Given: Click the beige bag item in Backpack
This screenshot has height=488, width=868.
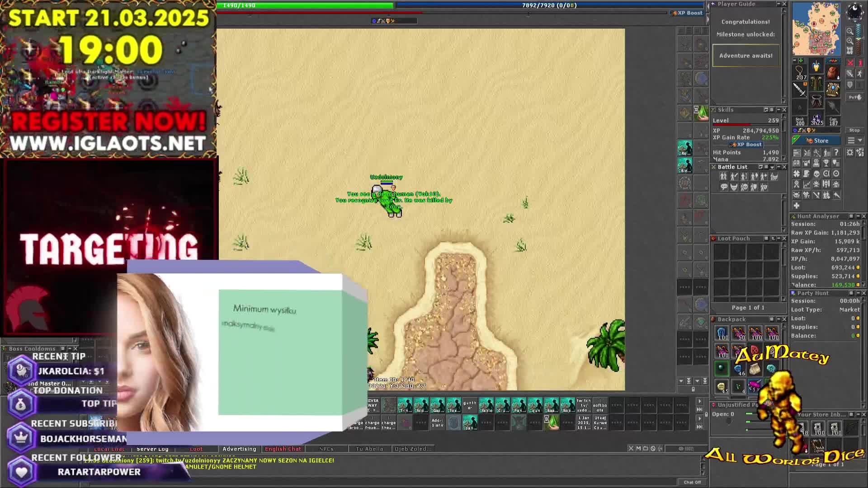Looking at the screenshot, I should [x=755, y=369].
